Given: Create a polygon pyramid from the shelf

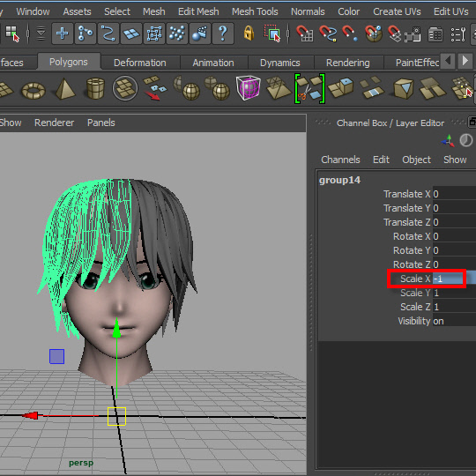Looking at the screenshot, I should pyautogui.click(x=65, y=89).
